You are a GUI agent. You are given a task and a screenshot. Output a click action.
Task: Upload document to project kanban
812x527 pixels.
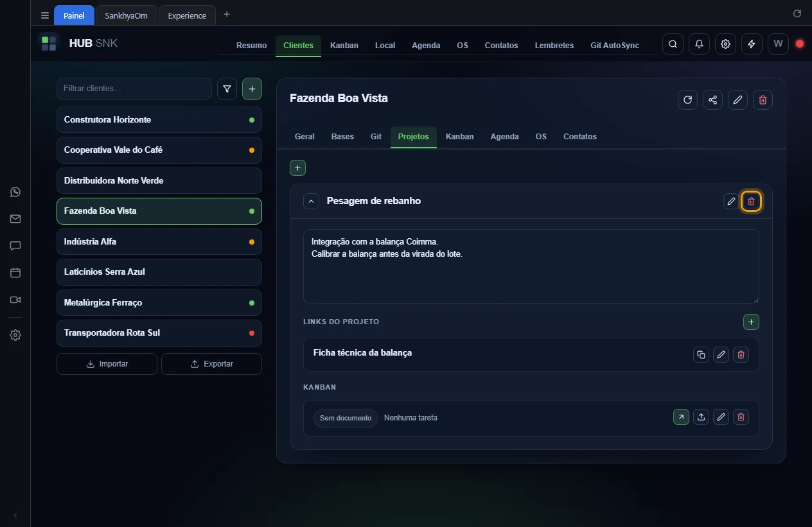point(701,417)
